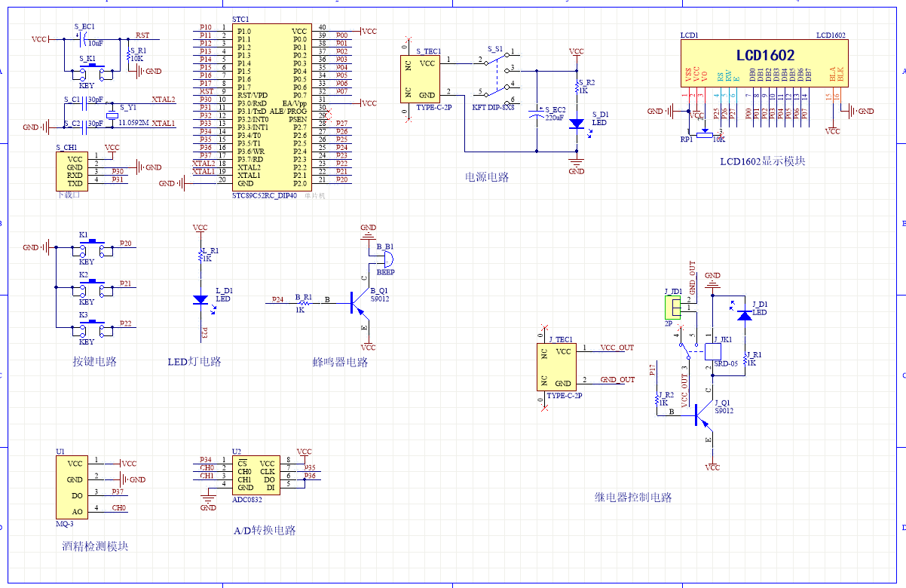Select the S_S1 KFT DIP power switch
Screen dimensions: 906x588
point(496,77)
